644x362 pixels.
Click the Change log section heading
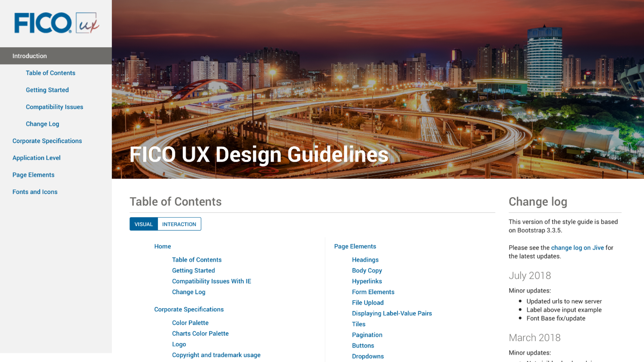click(x=538, y=202)
